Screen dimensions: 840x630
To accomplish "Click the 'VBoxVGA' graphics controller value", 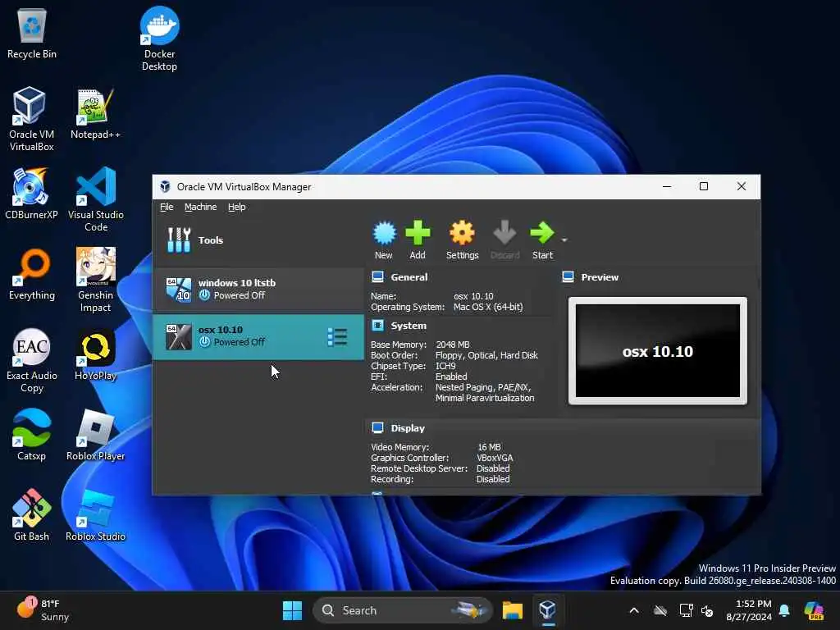I will pos(495,458).
